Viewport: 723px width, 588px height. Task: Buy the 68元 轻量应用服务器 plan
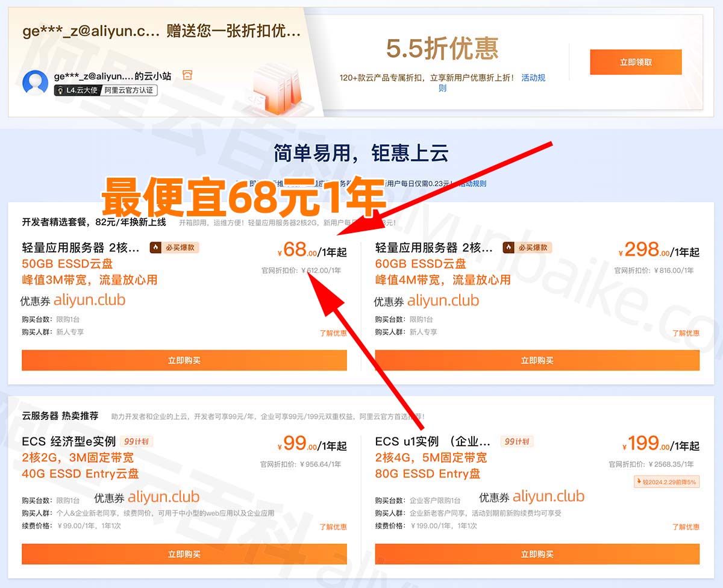coord(184,360)
